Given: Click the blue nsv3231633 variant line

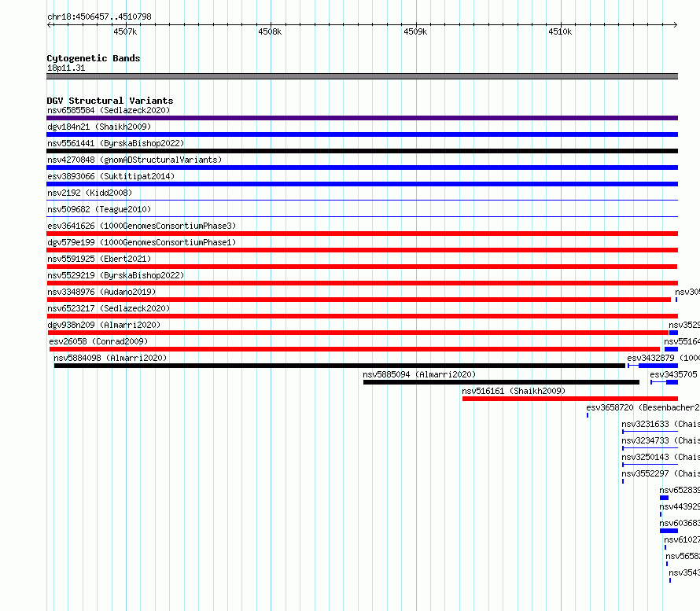Looking at the screenshot, I should pyautogui.click(x=650, y=432).
